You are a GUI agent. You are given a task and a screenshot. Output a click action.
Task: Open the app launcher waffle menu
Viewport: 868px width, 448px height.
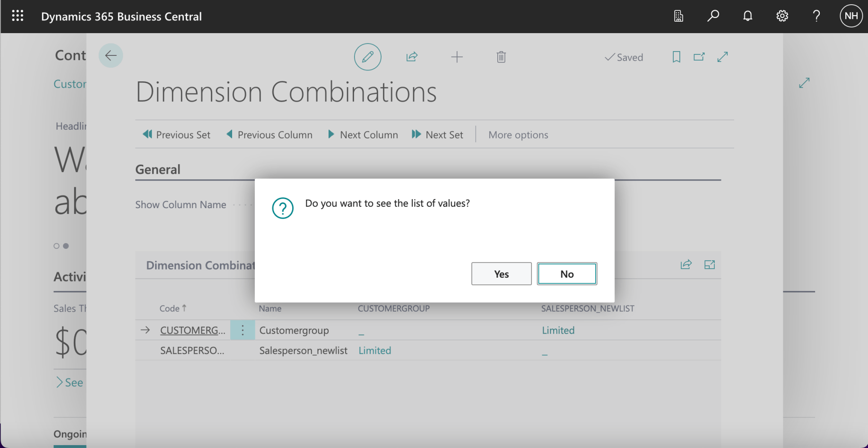pos(17,16)
